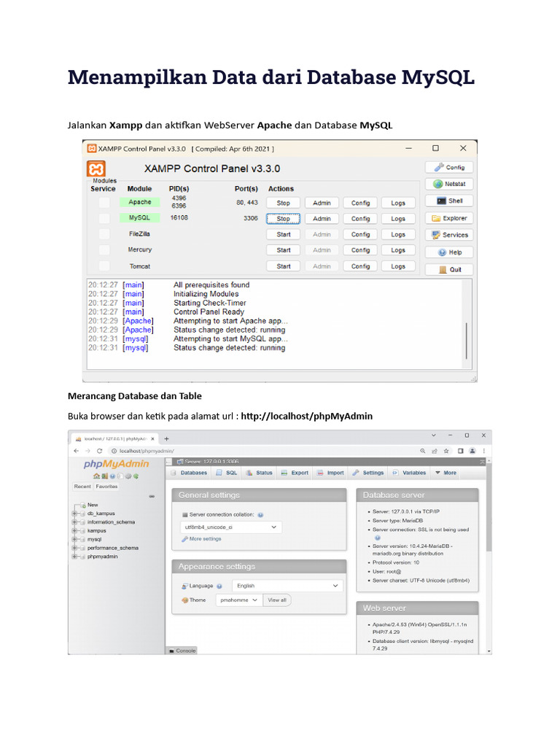Toggle the MySQL service checkbox
Screen dimensions: 560x747
coord(105,218)
